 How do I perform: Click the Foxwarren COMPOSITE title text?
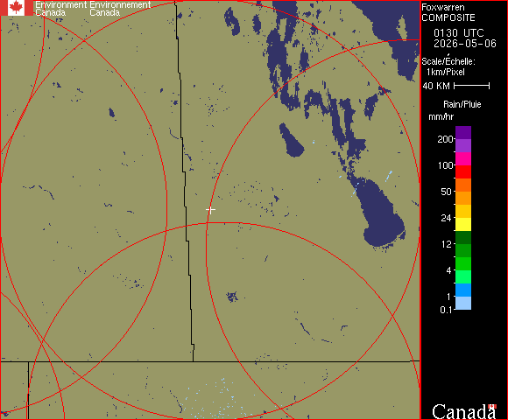point(448,12)
